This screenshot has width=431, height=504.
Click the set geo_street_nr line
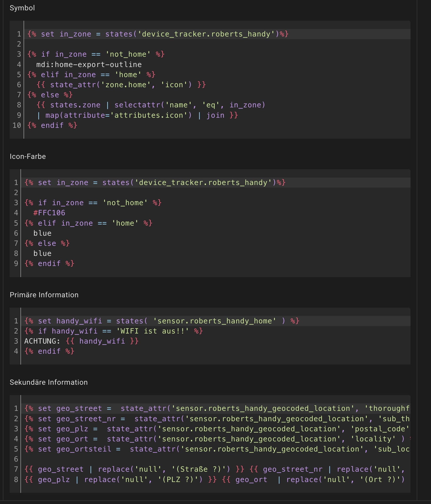[x=217, y=419]
